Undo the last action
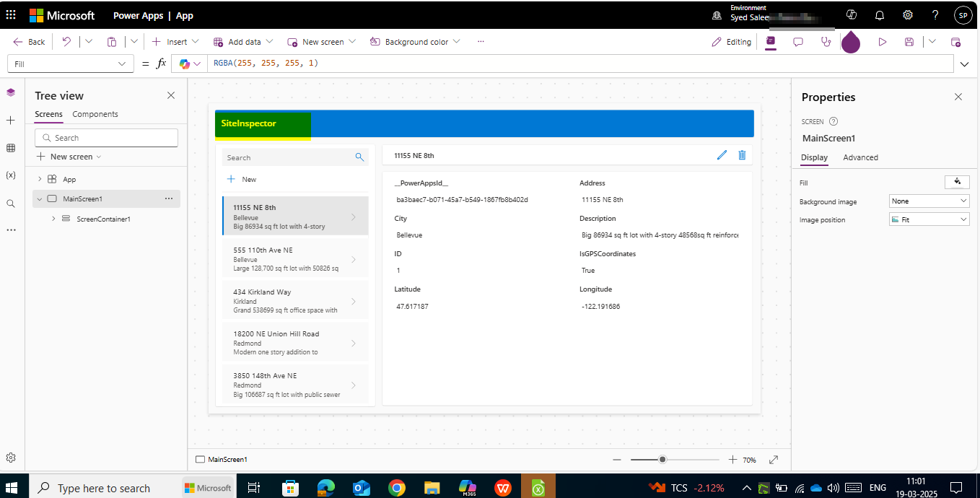The width and height of the screenshot is (980, 498). pyautogui.click(x=66, y=42)
